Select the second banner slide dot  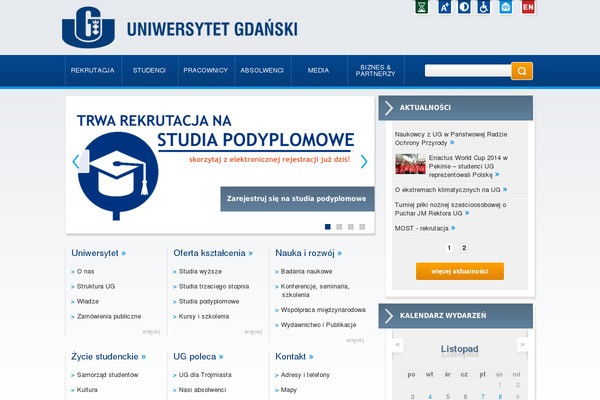(x=339, y=227)
